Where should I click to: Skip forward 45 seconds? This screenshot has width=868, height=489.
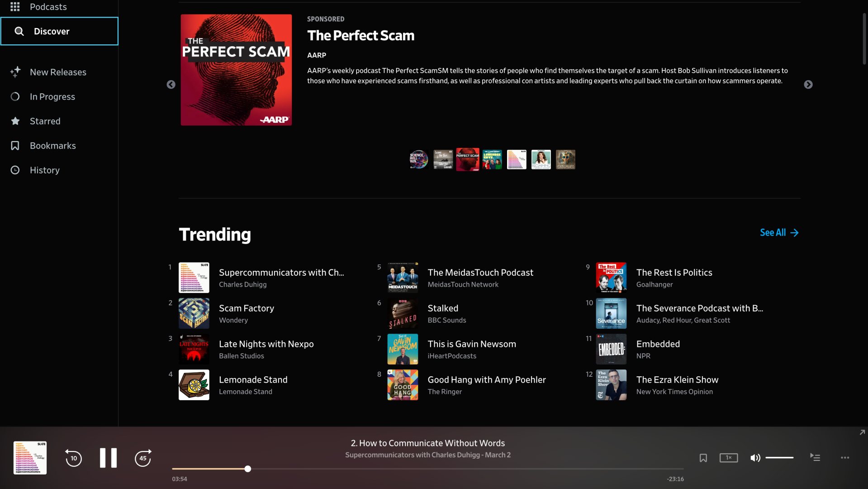143,458
